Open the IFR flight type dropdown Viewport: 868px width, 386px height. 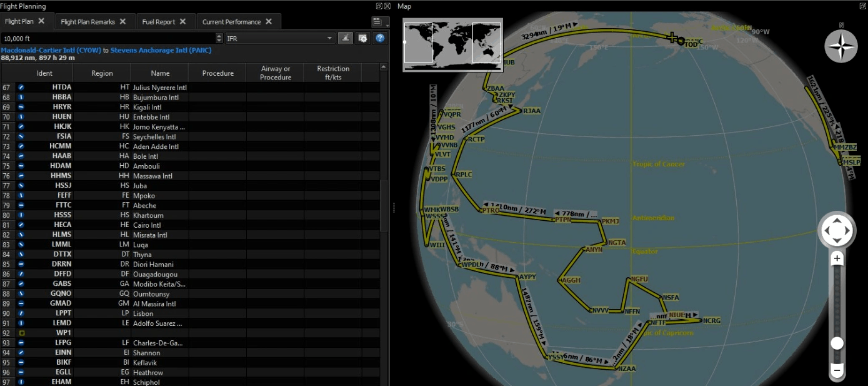280,38
